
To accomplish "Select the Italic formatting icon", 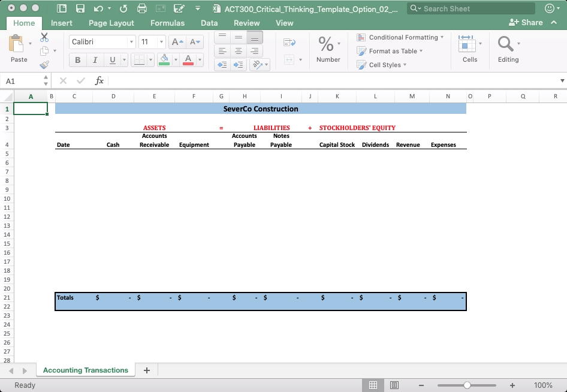I will tap(95, 60).
